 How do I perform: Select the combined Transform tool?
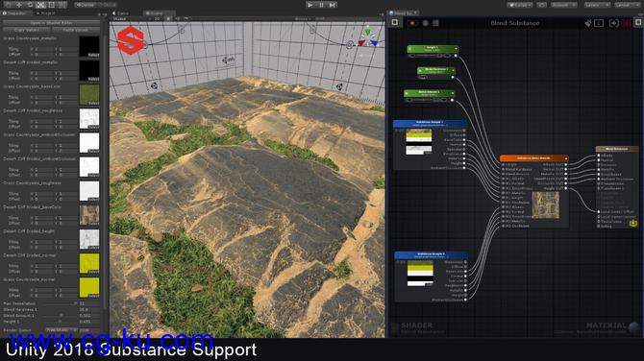click(62, 5)
